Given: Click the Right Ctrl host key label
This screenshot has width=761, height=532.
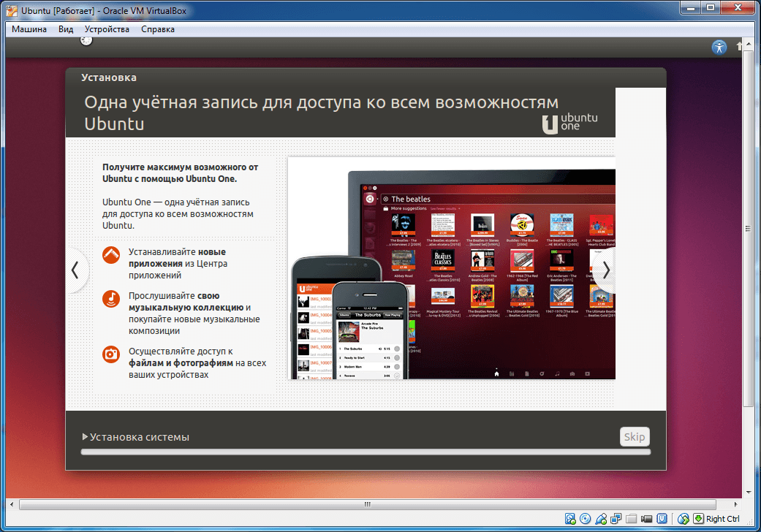Looking at the screenshot, I should [723, 519].
